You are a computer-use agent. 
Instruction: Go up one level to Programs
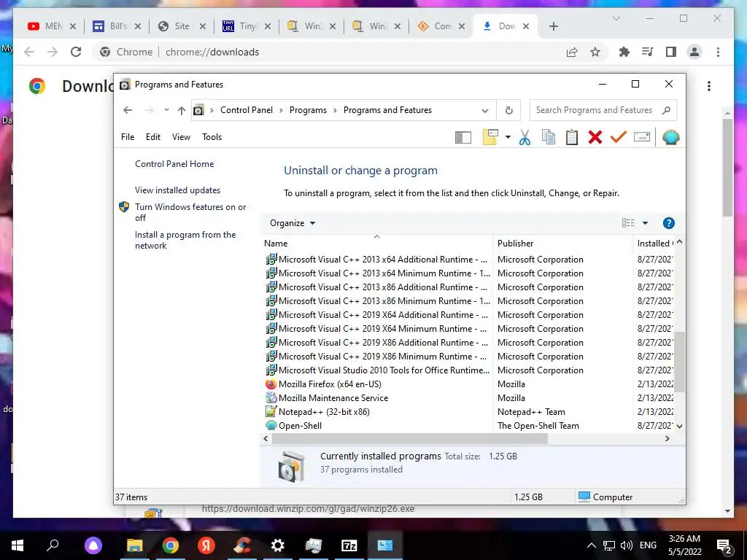pyautogui.click(x=182, y=111)
